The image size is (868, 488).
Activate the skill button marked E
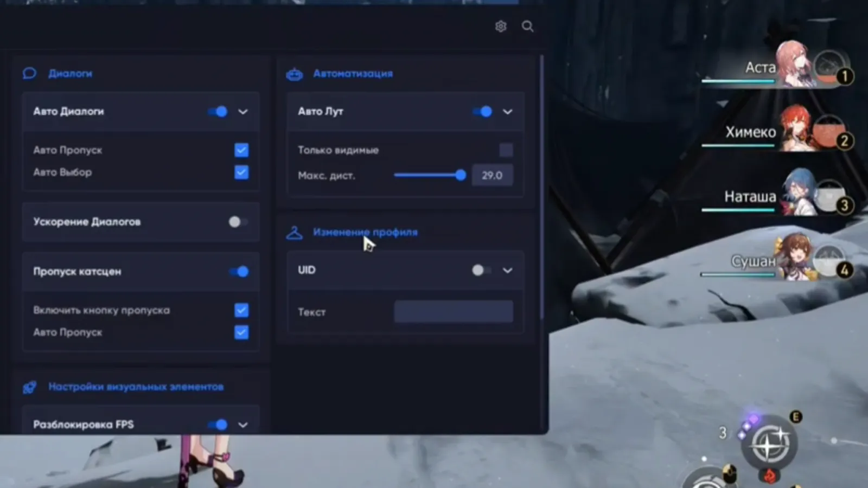pyautogui.click(x=769, y=444)
